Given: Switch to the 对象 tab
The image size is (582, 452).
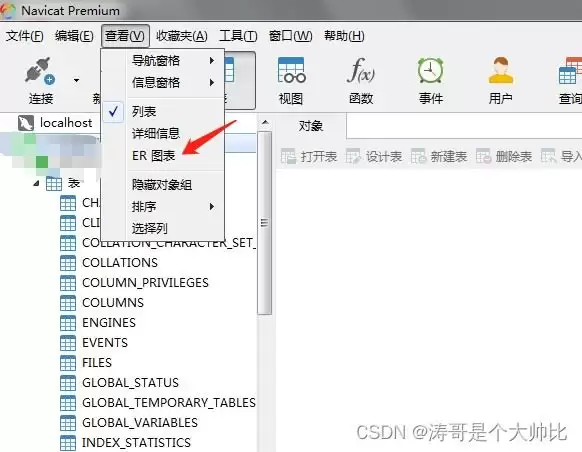Looking at the screenshot, I should pyautogui.click(x=311, y=126).
